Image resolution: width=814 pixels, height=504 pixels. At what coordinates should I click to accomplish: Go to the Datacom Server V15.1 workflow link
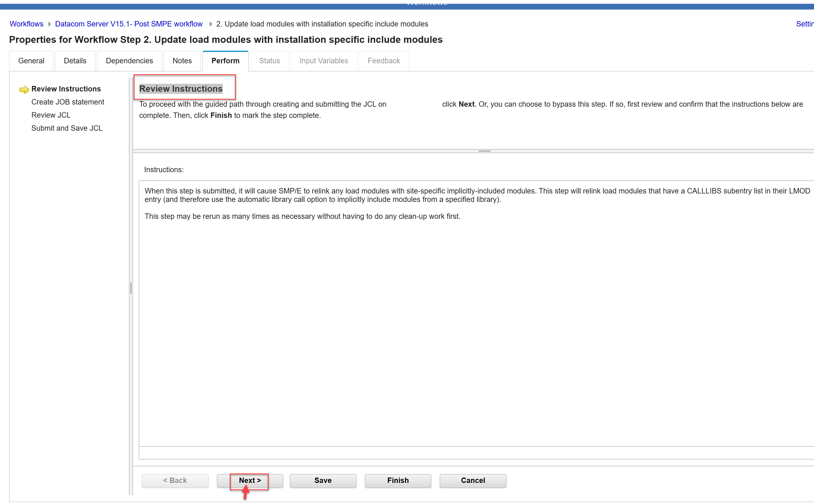(x=129, y=24)
